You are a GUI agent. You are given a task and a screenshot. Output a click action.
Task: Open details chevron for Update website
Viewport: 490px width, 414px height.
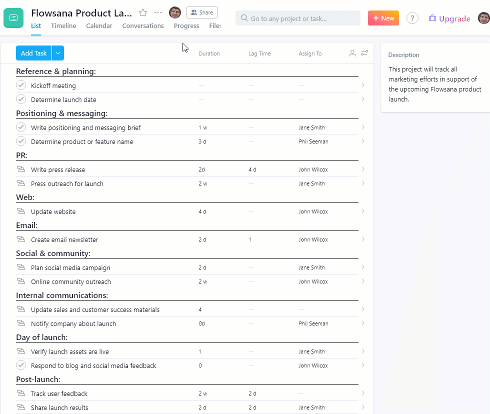[x=363, y=211]
